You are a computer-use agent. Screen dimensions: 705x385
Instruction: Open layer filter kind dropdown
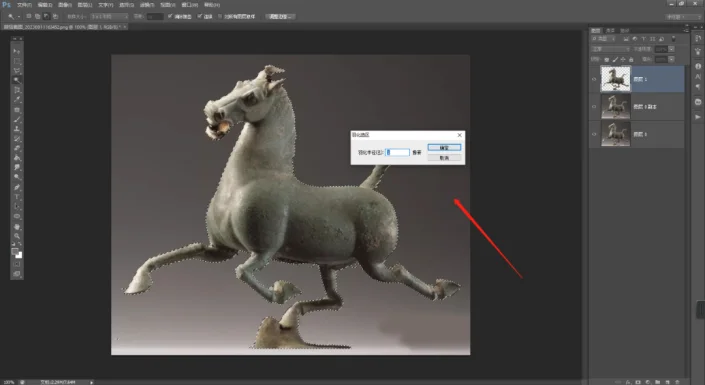click(604, 39)
